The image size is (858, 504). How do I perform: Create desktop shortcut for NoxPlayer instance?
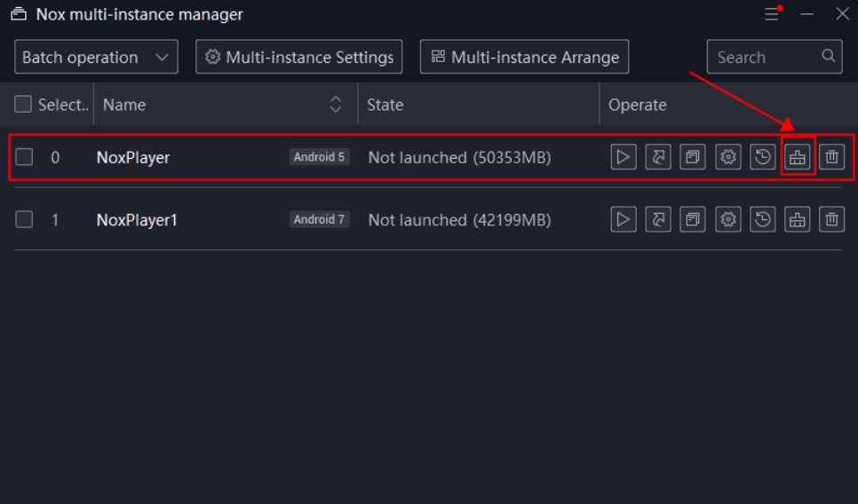658,157
